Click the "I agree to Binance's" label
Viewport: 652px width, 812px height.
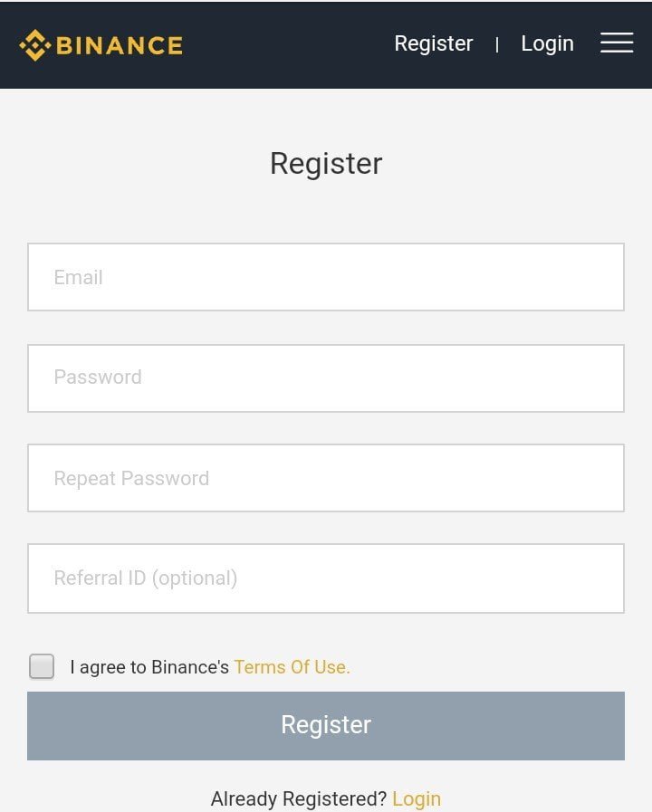[149, 667]
